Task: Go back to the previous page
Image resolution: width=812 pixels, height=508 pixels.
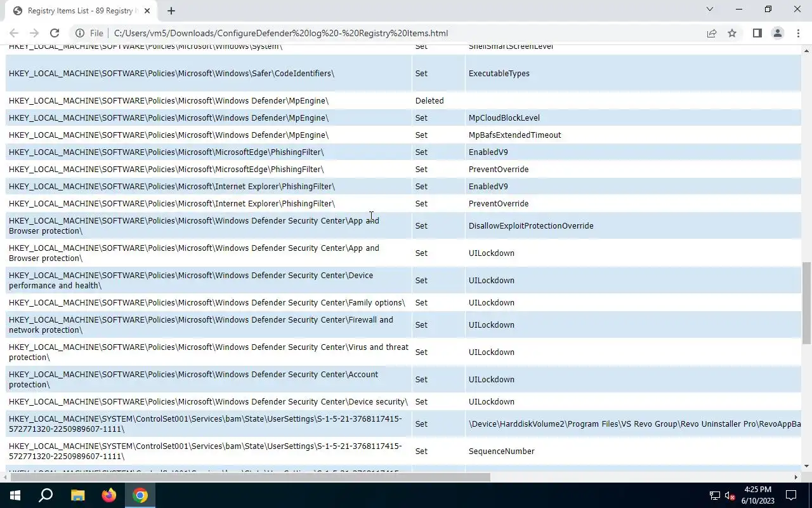Action: [x=14, y=33]
